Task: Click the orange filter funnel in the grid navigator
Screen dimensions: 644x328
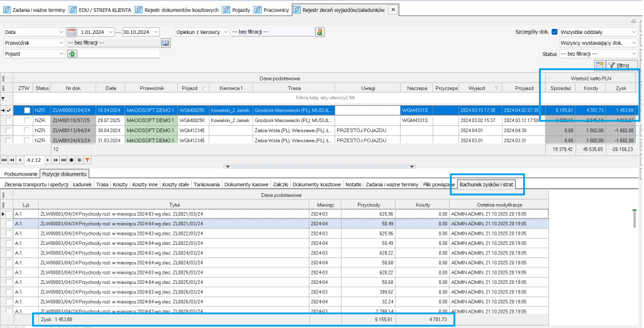Action: click(87, 161)
